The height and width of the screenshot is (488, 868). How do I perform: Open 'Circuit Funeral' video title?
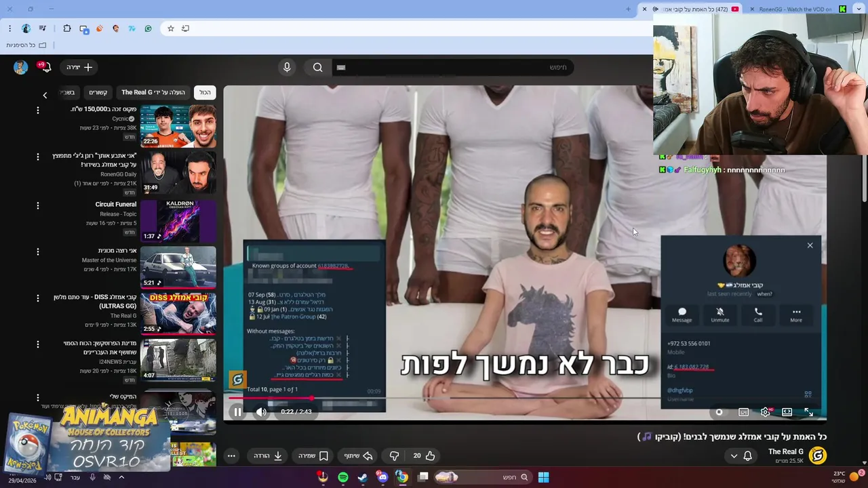pos(115,204)
